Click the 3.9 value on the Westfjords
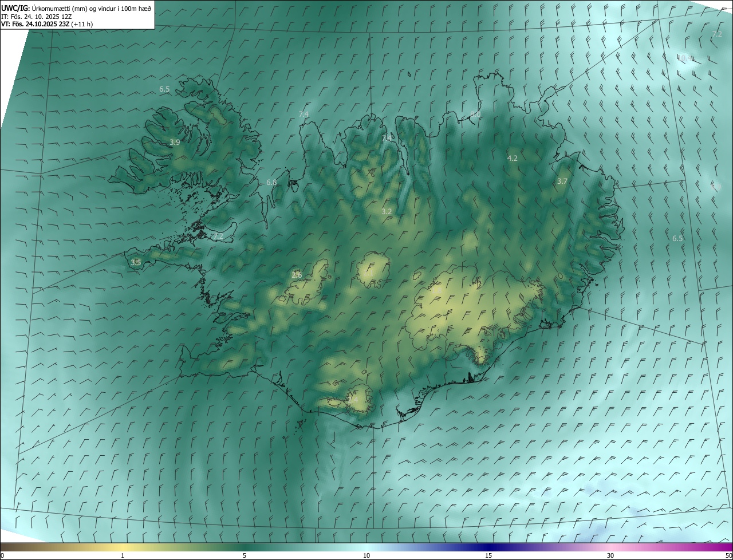Screen dimensions: 733x560 coord(175,142)
